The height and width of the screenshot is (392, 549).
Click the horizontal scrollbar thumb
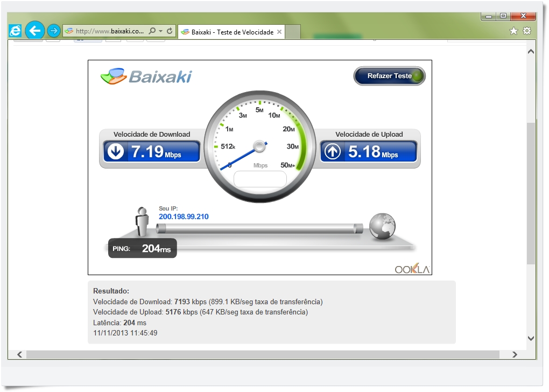click(x=263, y=354)
